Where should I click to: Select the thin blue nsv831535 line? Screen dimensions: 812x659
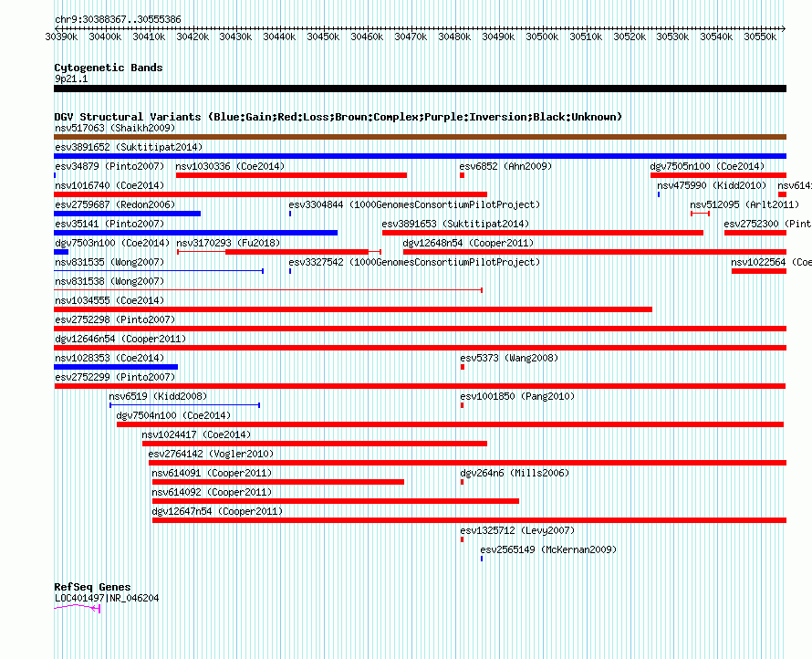[159, 271]
